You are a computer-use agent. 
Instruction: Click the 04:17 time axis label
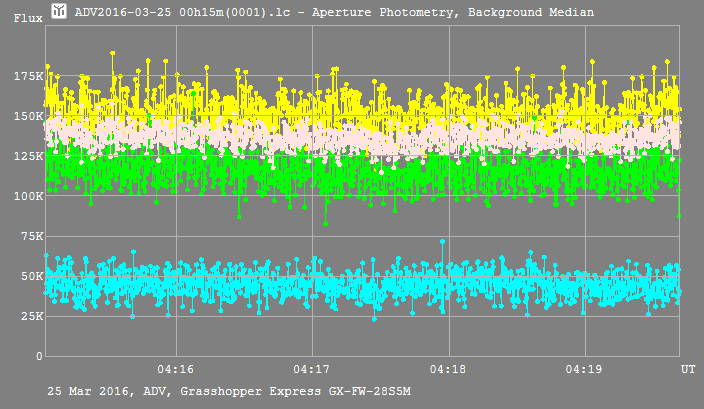click(x=313, y=369)
